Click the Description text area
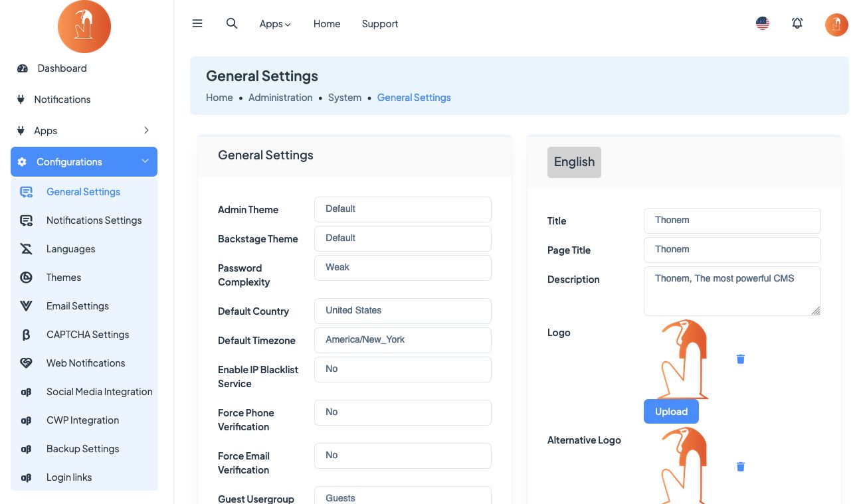 click(731, 291)
